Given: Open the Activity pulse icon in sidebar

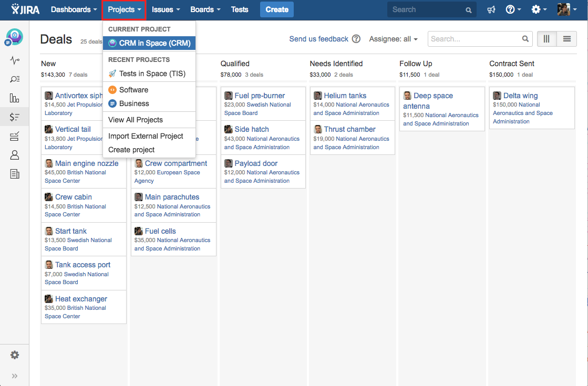Looking at the screenshot, I should tap(15, 60).
